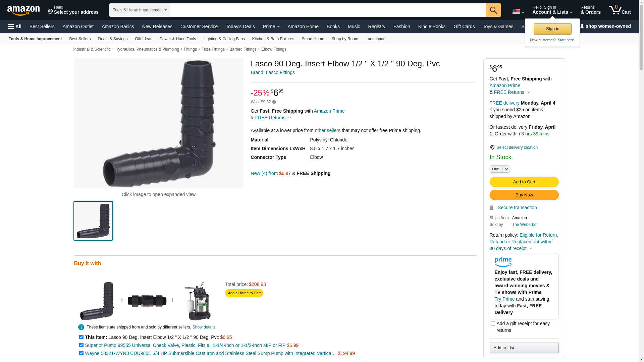Open the All hamburger menu
This screenshot has height=362, width=644.
coord(15,26)
